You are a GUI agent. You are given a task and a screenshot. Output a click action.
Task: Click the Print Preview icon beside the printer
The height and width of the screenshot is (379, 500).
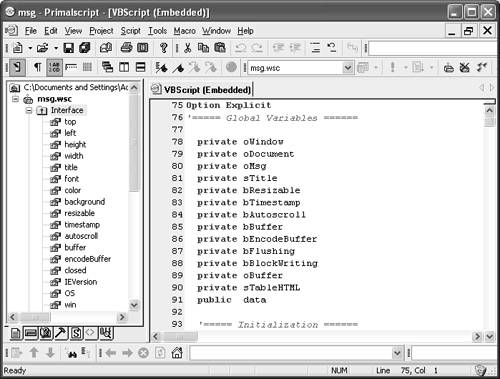coord(143,48)
